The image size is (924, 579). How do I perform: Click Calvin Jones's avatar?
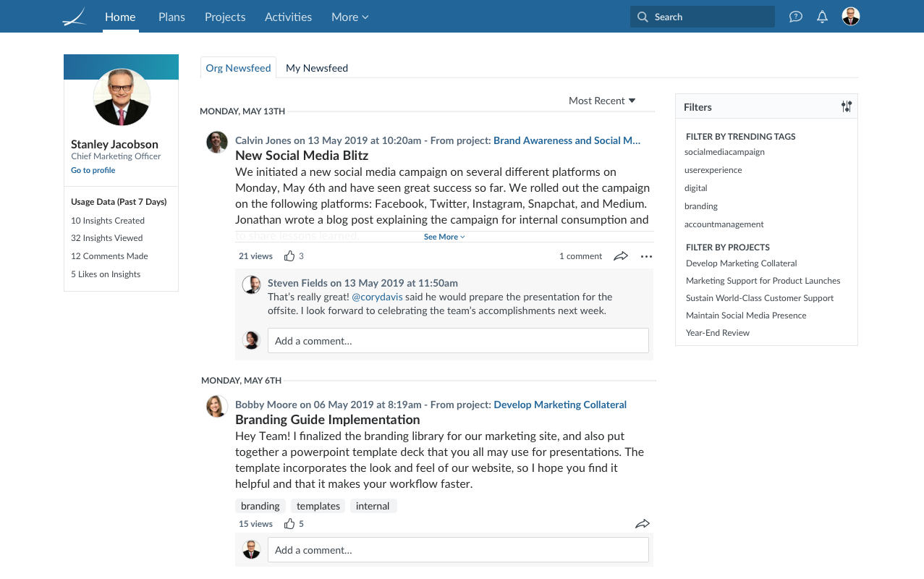coord(217,142)
